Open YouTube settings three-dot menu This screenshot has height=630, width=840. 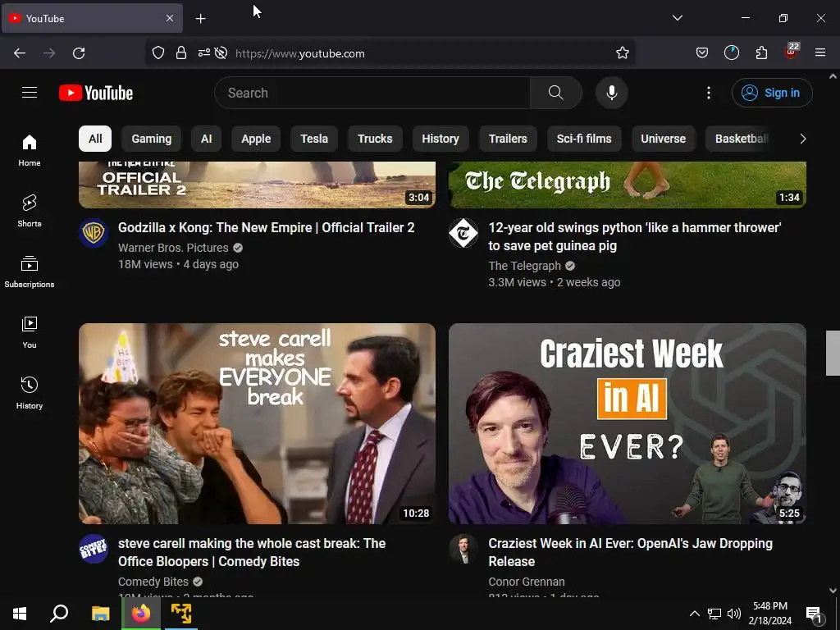[x=709, y=93]
